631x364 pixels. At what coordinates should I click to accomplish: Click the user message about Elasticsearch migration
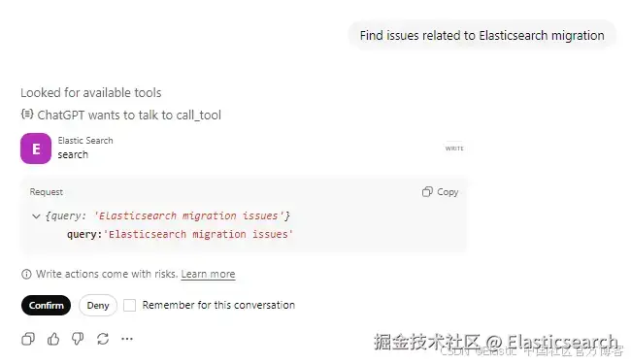point(482,35)
